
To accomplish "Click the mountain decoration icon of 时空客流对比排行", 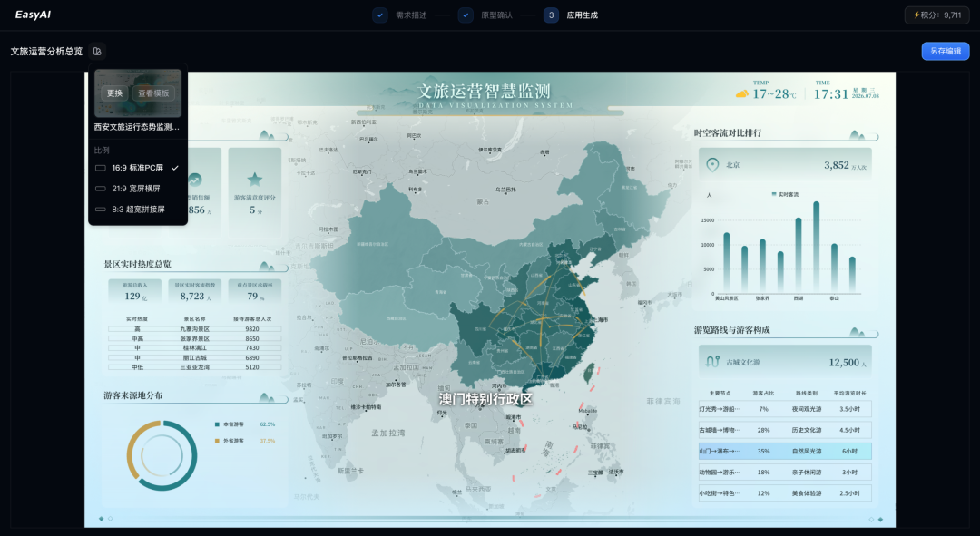I will [x=857, y=135].
